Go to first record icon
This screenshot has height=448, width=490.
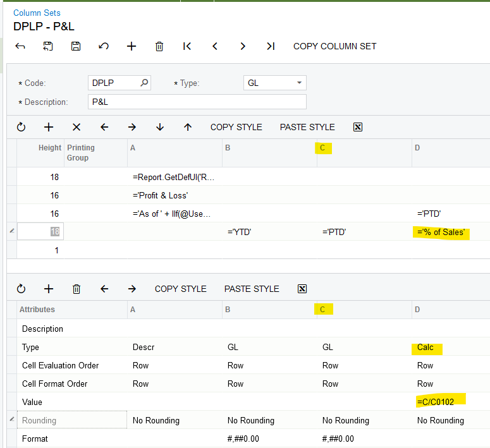(187, 46)
